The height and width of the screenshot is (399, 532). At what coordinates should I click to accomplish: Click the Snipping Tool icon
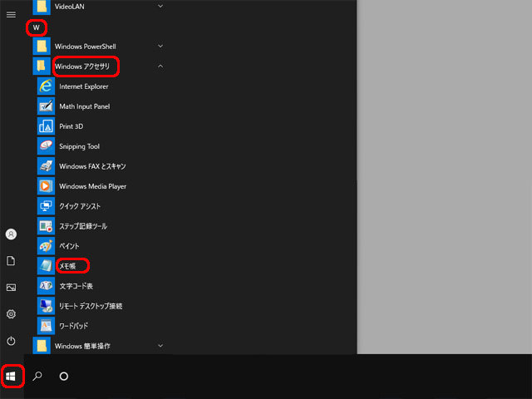(x=46, y=146)
